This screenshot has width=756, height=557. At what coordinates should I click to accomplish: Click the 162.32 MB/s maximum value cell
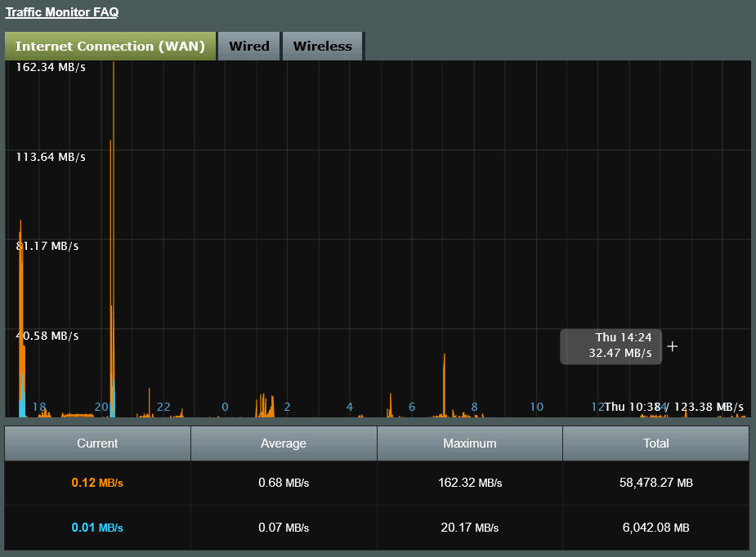click(469, 483)
